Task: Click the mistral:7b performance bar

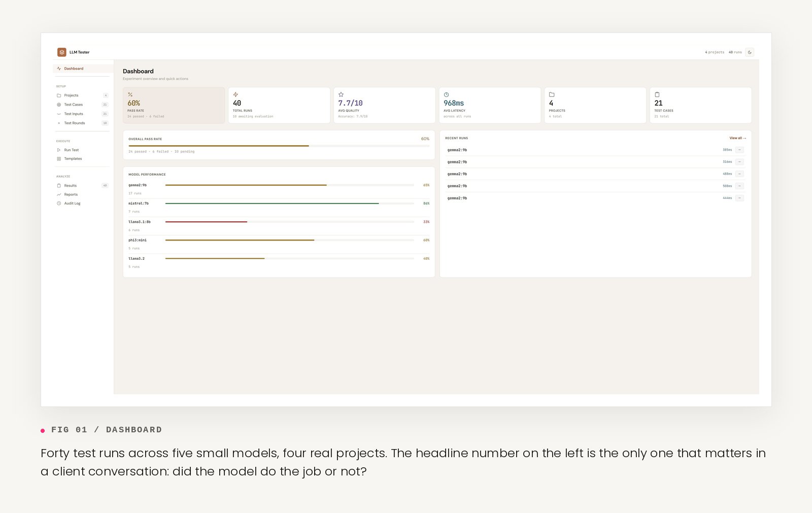Action: (x=289, y=203)
